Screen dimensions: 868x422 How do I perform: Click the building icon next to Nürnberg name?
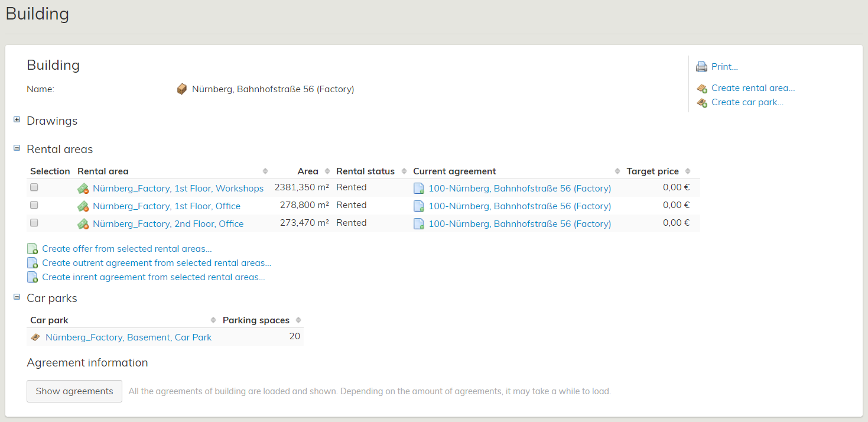pos(182,89)
